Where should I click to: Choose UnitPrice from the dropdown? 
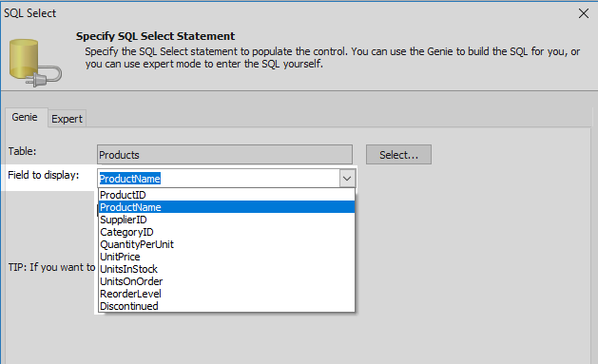[226, 257]
